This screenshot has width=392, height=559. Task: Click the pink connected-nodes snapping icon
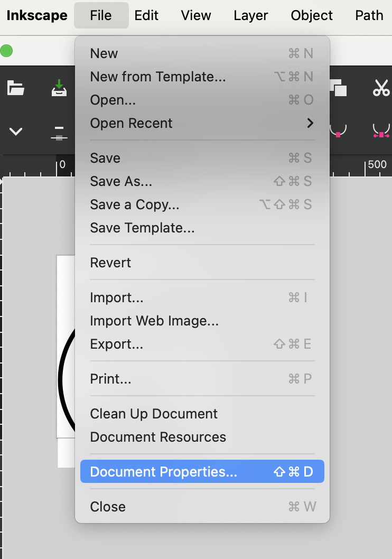[x=381, y=131]
